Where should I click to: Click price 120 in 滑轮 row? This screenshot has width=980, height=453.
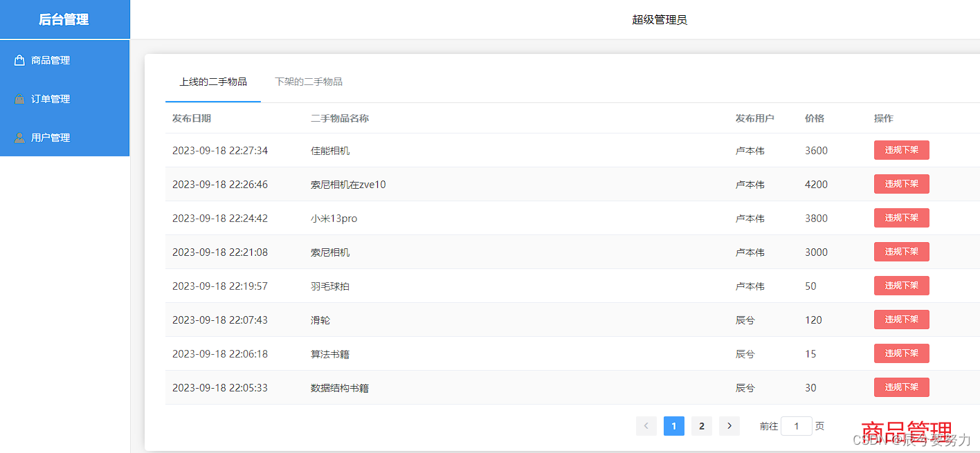(813, 320)
